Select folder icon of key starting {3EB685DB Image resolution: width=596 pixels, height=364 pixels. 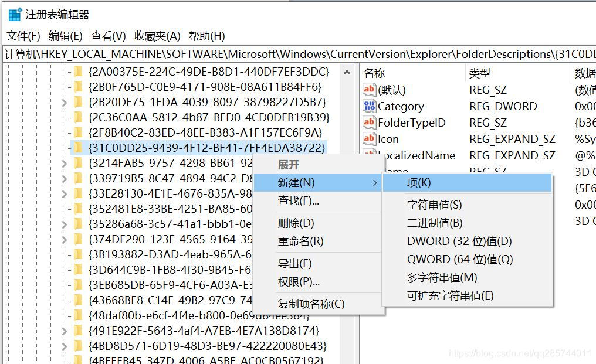point(78,285)
